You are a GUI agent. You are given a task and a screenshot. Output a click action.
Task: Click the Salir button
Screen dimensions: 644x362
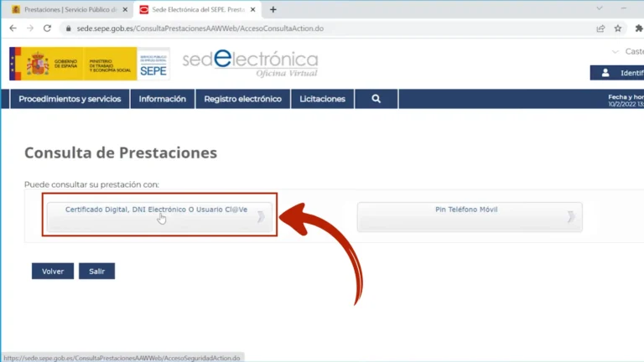(97, 271)
